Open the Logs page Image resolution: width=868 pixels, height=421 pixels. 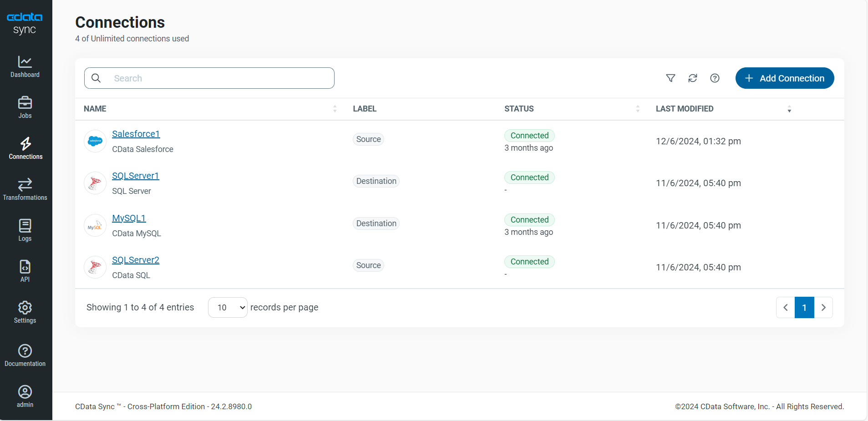tap(25, 230)
